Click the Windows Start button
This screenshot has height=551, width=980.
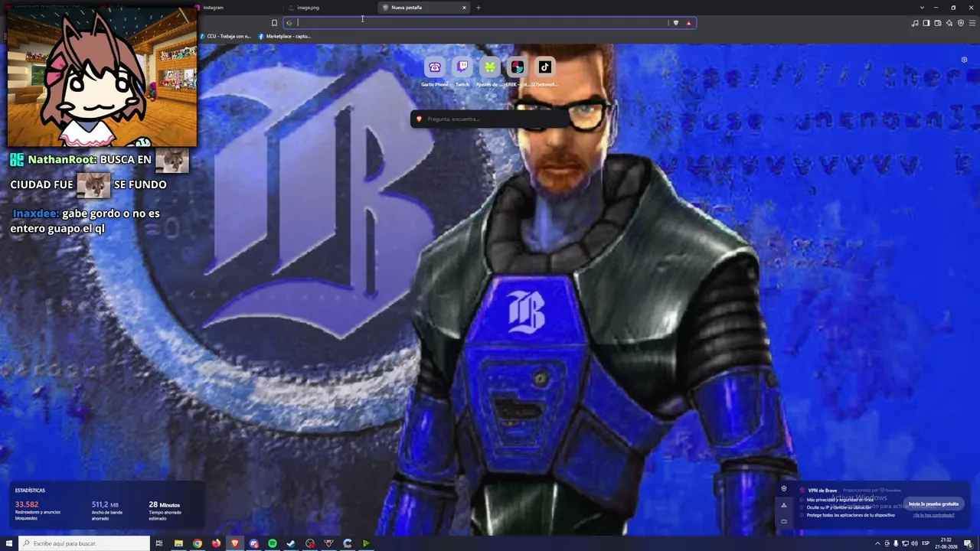pos(9,543)
